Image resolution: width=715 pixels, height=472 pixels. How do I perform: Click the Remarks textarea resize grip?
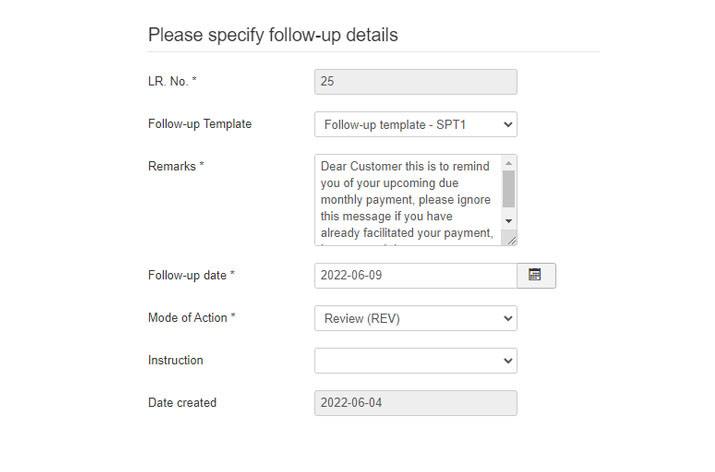511,240
